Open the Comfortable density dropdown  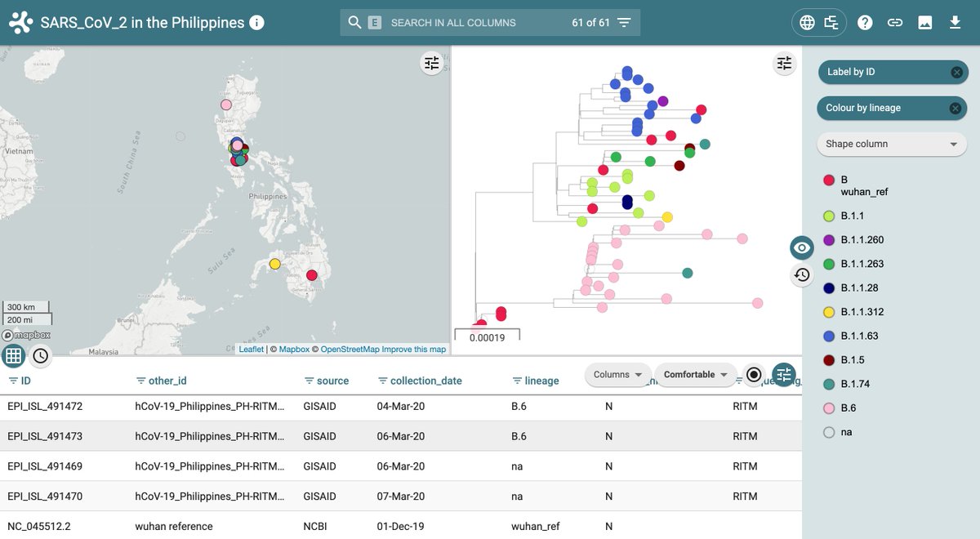tap(695, 375)
